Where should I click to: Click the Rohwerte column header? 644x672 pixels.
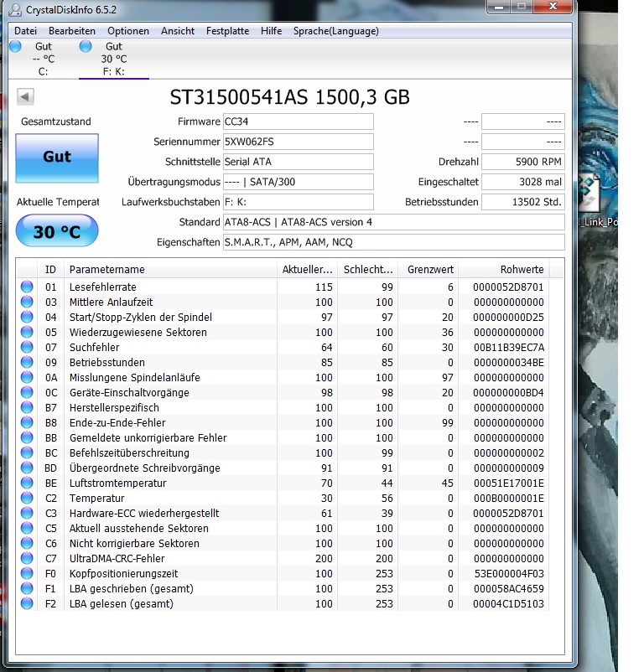[504, 270]
